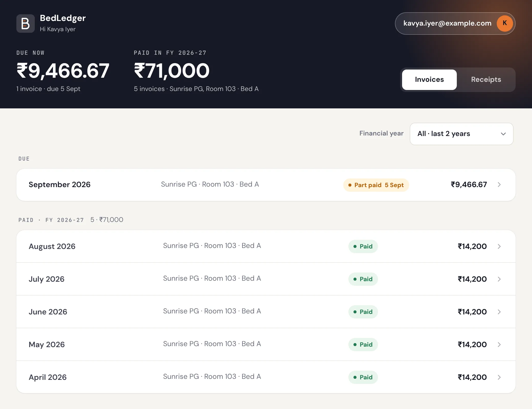Switch to the Receipts tab
The height and width of the screenshot is (409, 532).
point(486,79)
